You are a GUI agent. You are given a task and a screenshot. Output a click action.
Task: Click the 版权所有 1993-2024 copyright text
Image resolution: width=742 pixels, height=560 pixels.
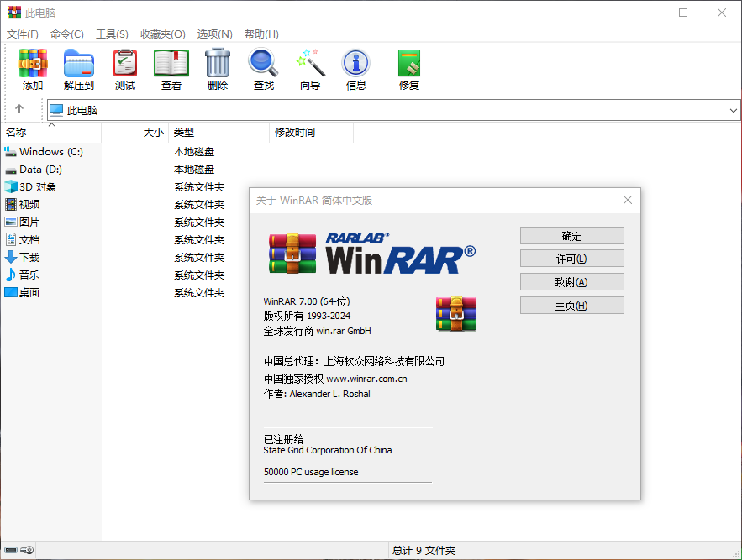[307, 316]
